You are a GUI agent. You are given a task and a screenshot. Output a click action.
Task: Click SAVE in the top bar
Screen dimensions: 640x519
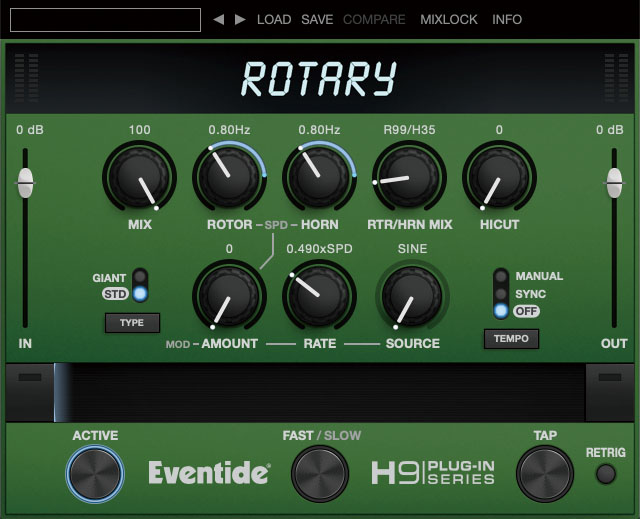317,19
